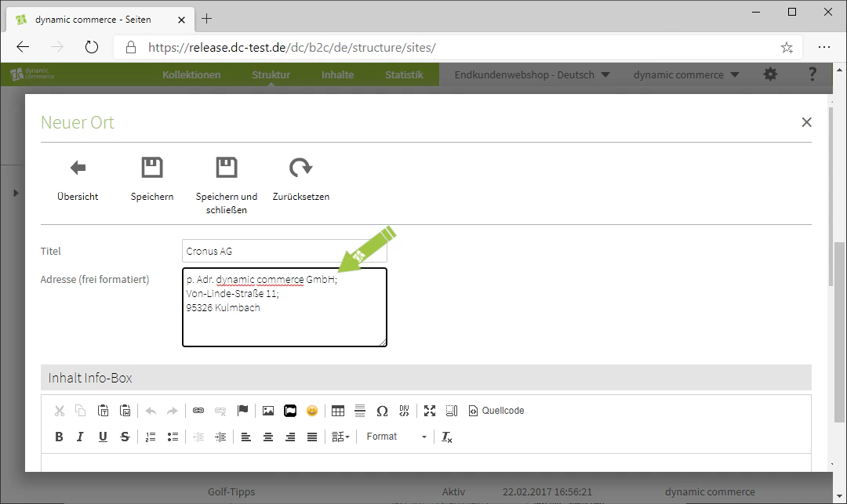
Task: Close the dynamic commerce - Seiten tab
Action: (x=181, y=20)
